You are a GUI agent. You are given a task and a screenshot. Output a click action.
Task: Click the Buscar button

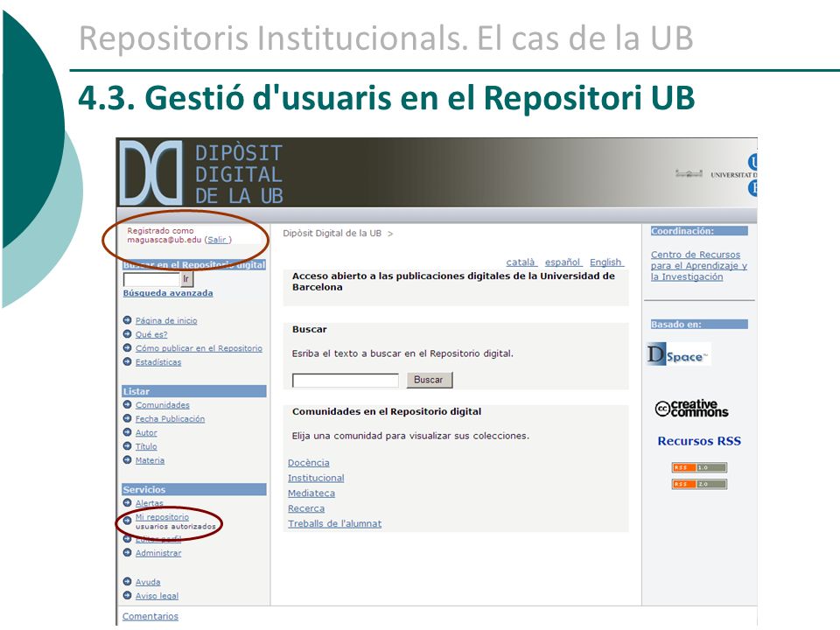(x=430, y=380)
